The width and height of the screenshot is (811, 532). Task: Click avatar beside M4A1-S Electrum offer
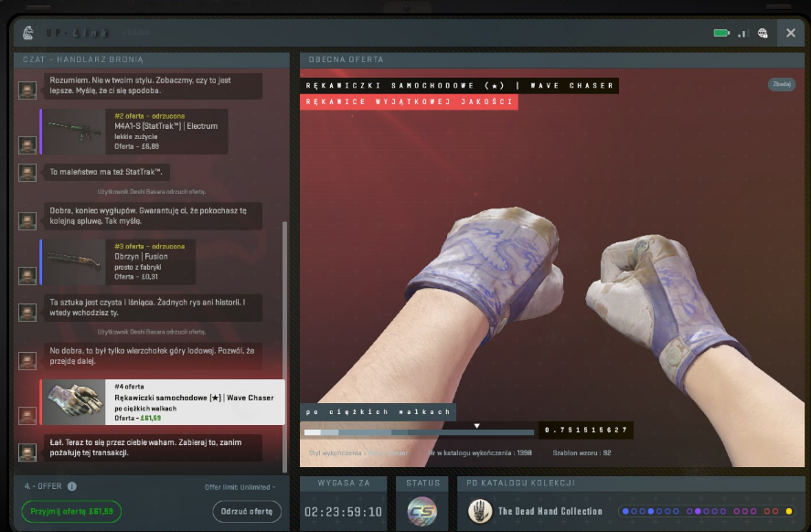click(x=27, y=144)
